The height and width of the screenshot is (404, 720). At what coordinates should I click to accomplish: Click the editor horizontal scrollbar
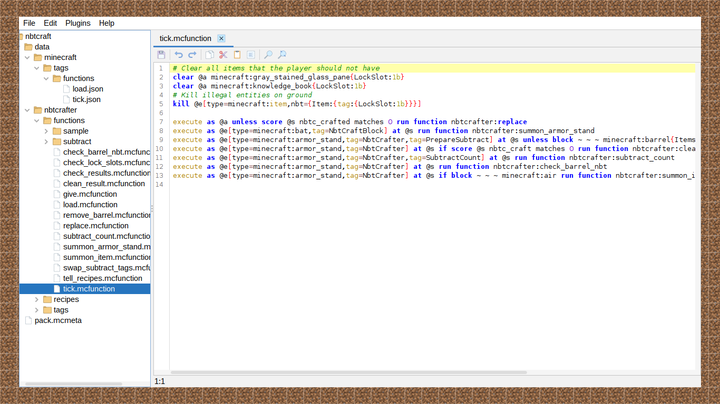point(349,373)
